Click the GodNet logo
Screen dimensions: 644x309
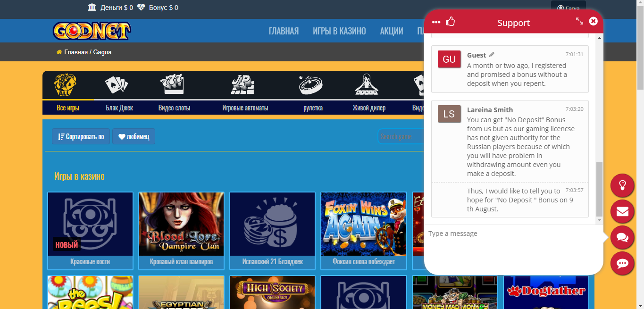[x=92, y=31]
